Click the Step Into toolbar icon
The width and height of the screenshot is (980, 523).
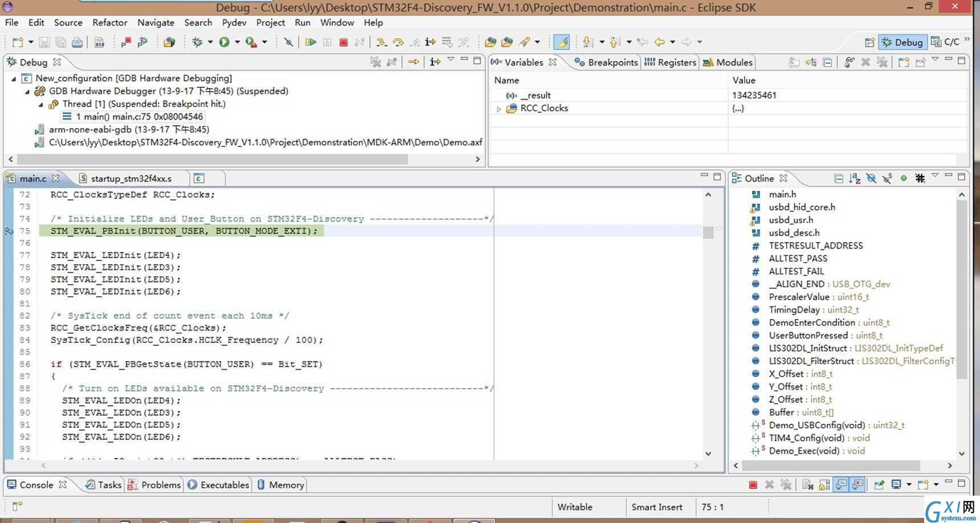[382, 42]
